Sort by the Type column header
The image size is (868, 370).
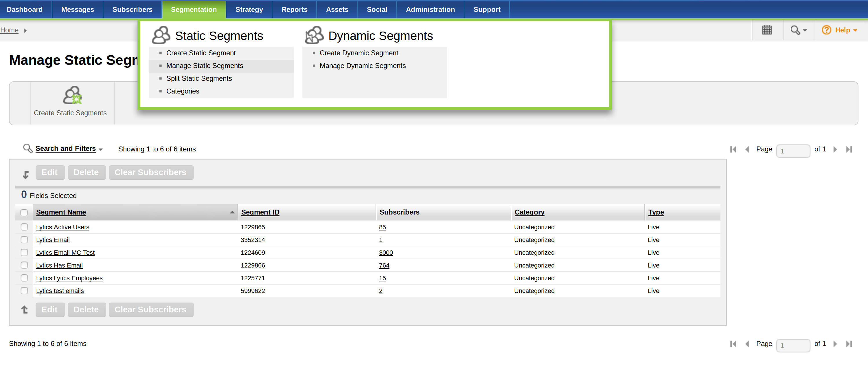tap(656, 212)
